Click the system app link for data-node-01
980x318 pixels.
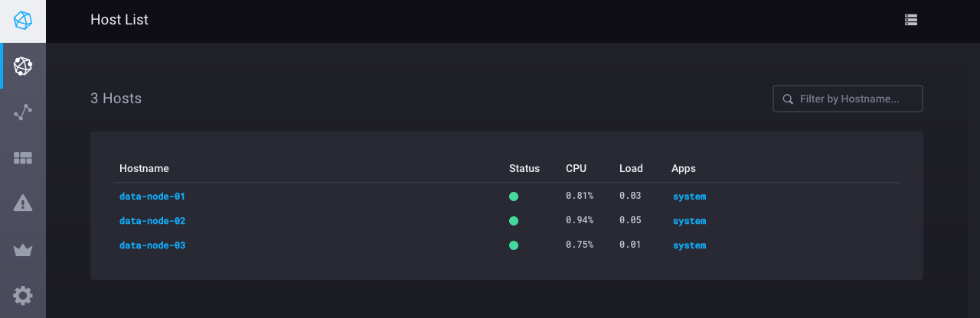pos(689,196)
